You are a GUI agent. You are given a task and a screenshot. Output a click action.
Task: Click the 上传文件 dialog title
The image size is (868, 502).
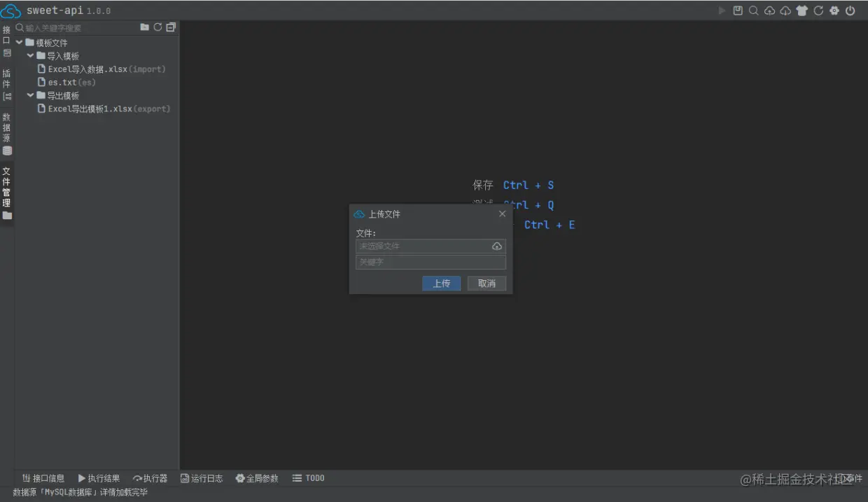pyautogui.click(x=384, y=214)
